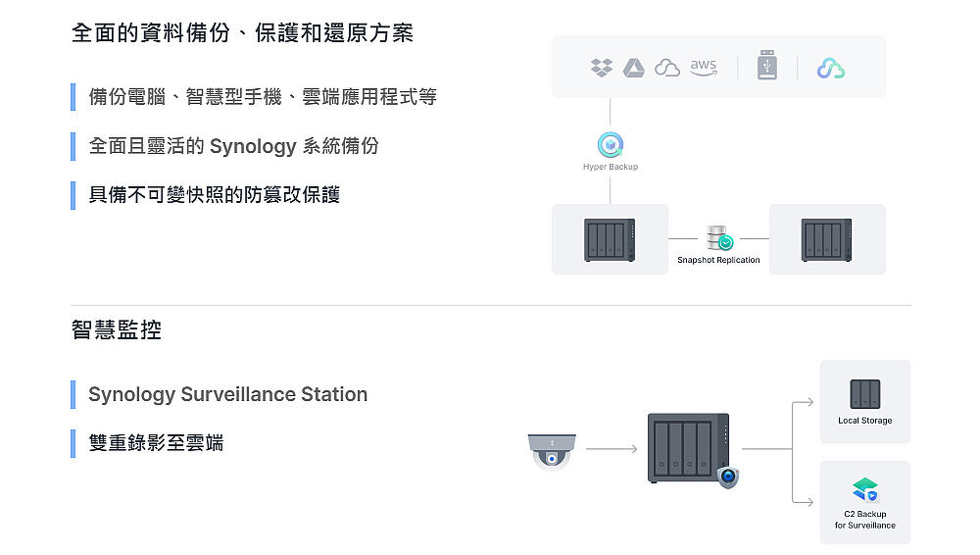
Task: Click the AWS logo
Action: (703, 67)
